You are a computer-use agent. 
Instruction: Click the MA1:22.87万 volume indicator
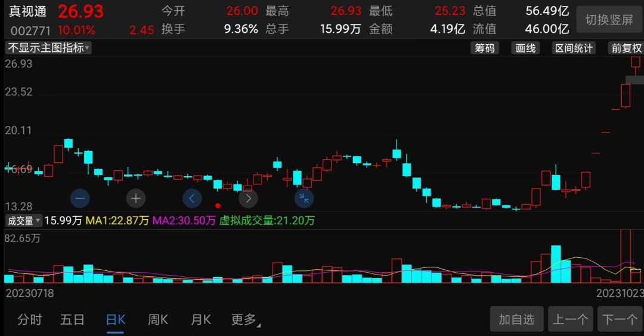tap(117, 221)
